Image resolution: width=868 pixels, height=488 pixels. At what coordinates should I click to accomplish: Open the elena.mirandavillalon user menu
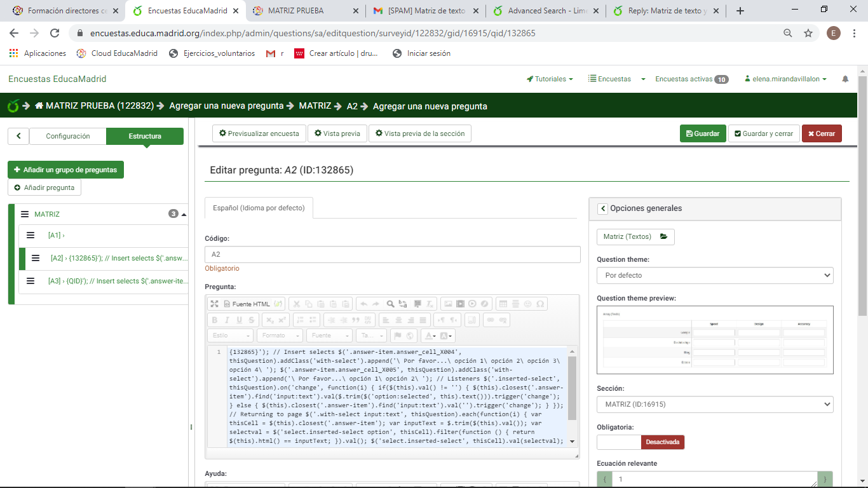coord(786,79)
